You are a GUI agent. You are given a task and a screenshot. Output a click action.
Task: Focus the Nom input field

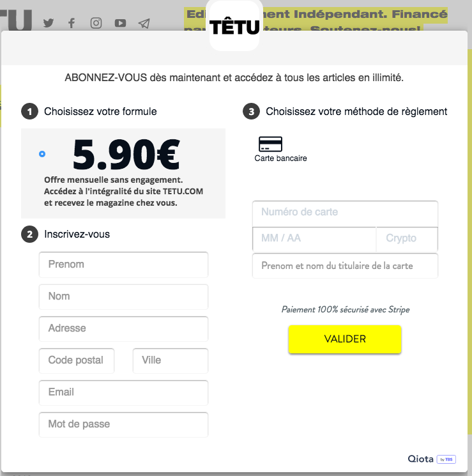[x=123, y=296]
